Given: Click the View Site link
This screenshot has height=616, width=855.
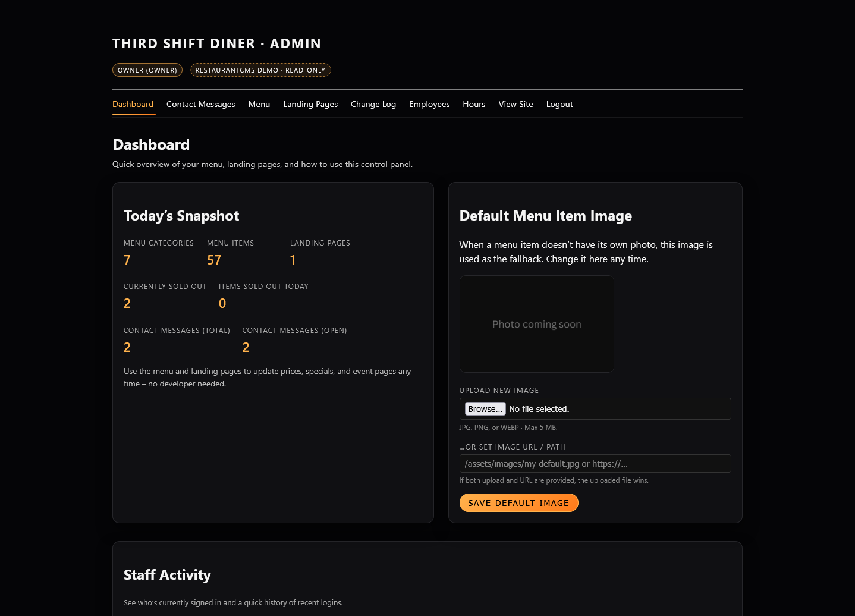Looking at the screenshot, I should [515, 104].
